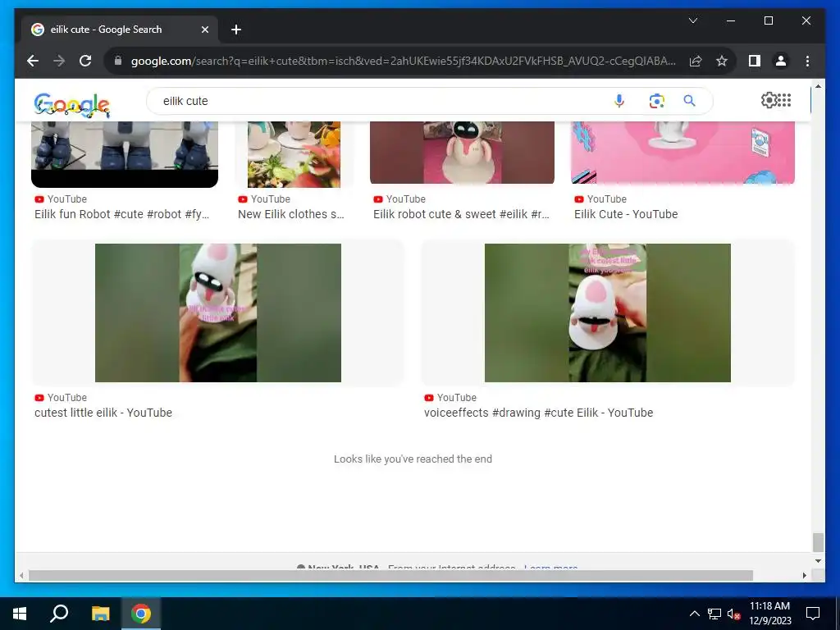This screenshot has height=630, width=840.
Task: Click the muted volume tray icon
Action: coord(733,614)
